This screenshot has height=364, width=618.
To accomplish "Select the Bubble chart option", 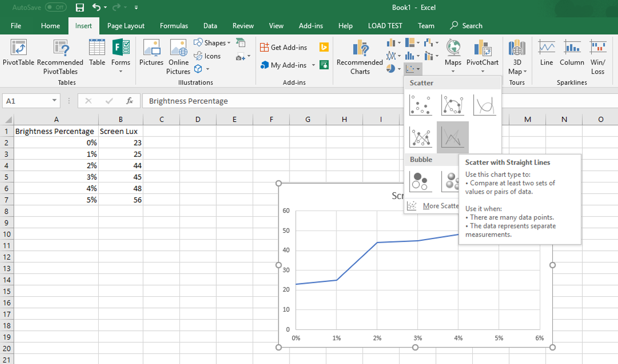I will tap(420, 180).
